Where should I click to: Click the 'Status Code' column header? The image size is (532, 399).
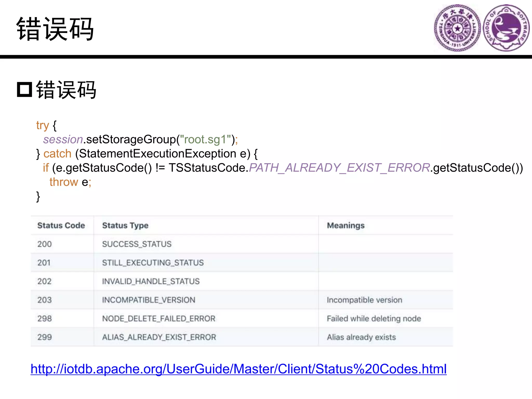(61, 225)
